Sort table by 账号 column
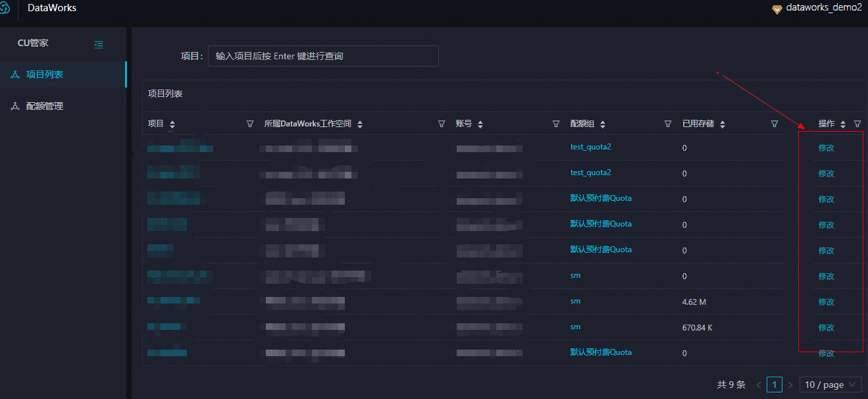Viewport: 868px width, 399px height. pos(480,124)
